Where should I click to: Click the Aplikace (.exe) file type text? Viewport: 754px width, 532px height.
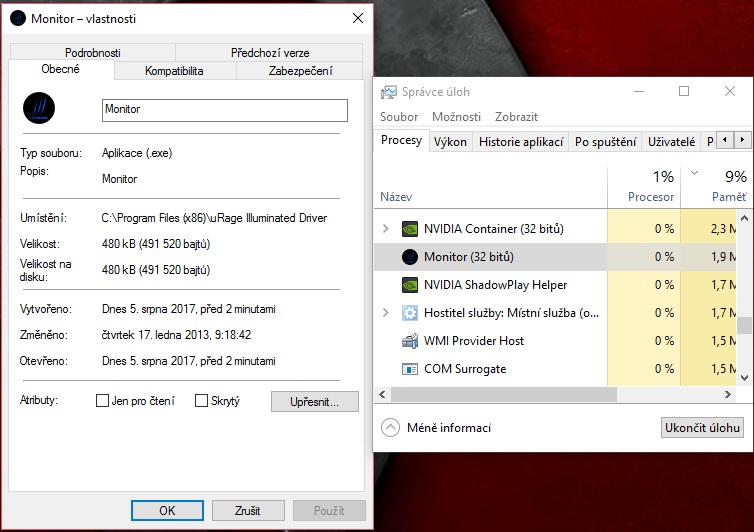(137, 153)
